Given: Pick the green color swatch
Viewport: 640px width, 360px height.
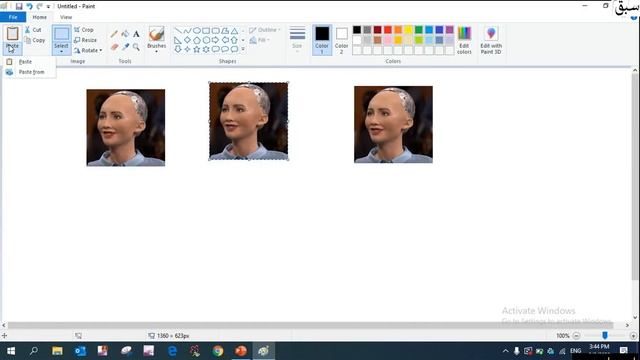Looking at the screenshot, I should pos(418,30).
